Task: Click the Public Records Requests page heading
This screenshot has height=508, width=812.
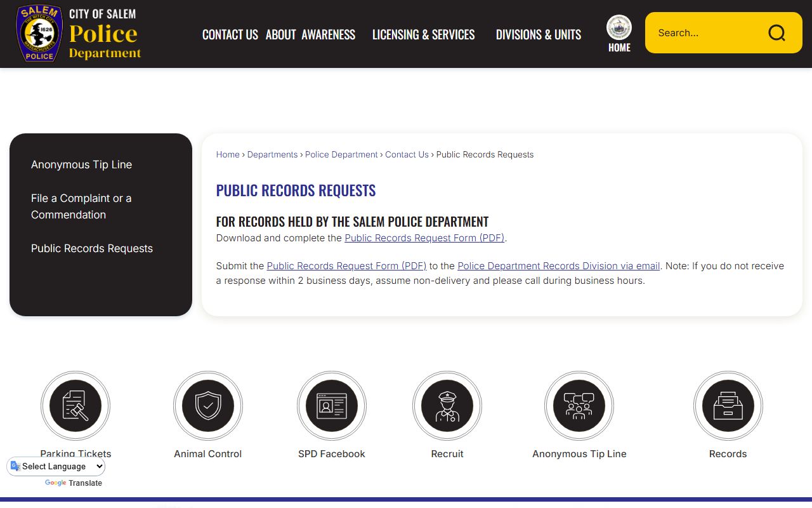Action: [296, 190]
